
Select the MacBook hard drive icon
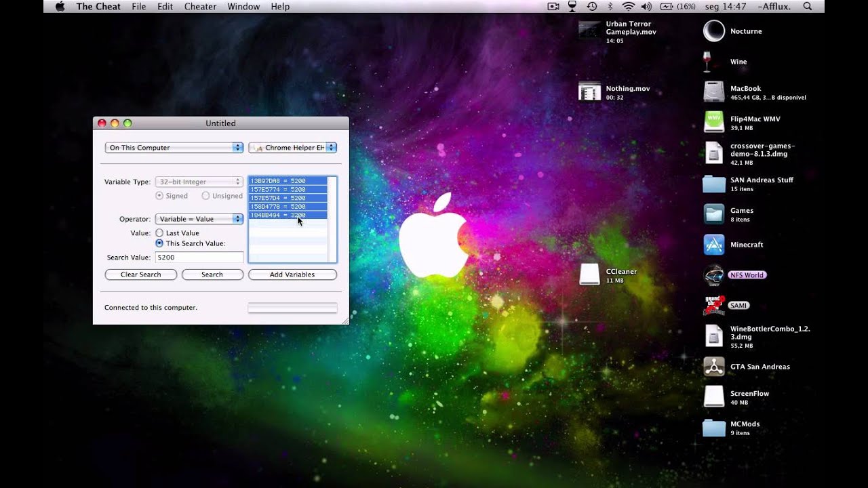pyautogui.click(x=713, y=91)
